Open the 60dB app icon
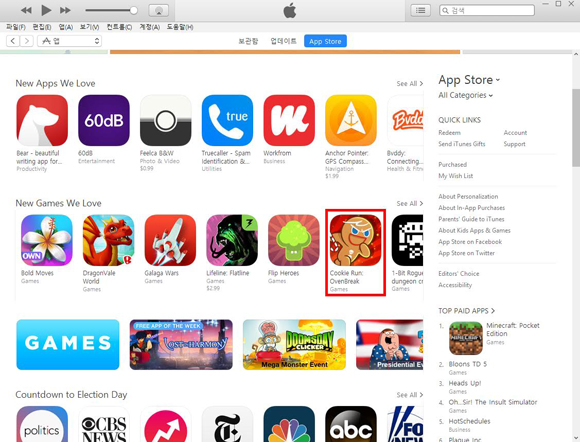 [104, 120]
